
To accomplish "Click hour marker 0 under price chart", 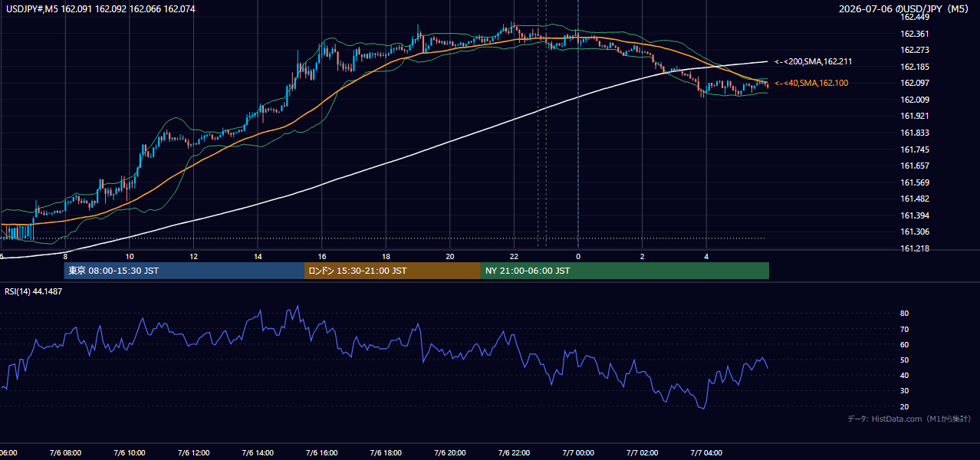I will tap(578, 256).
